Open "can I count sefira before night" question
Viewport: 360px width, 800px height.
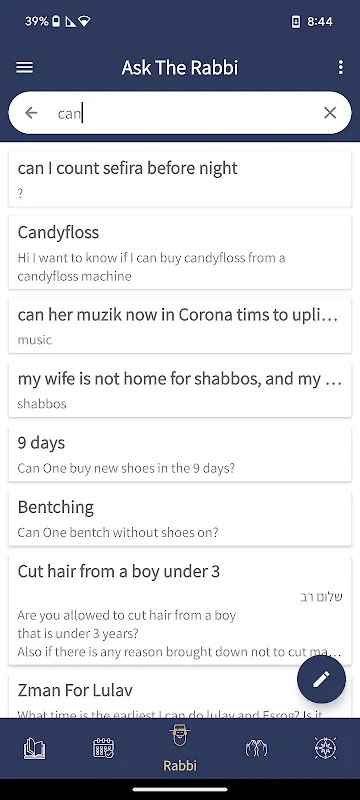click(180, 179)
